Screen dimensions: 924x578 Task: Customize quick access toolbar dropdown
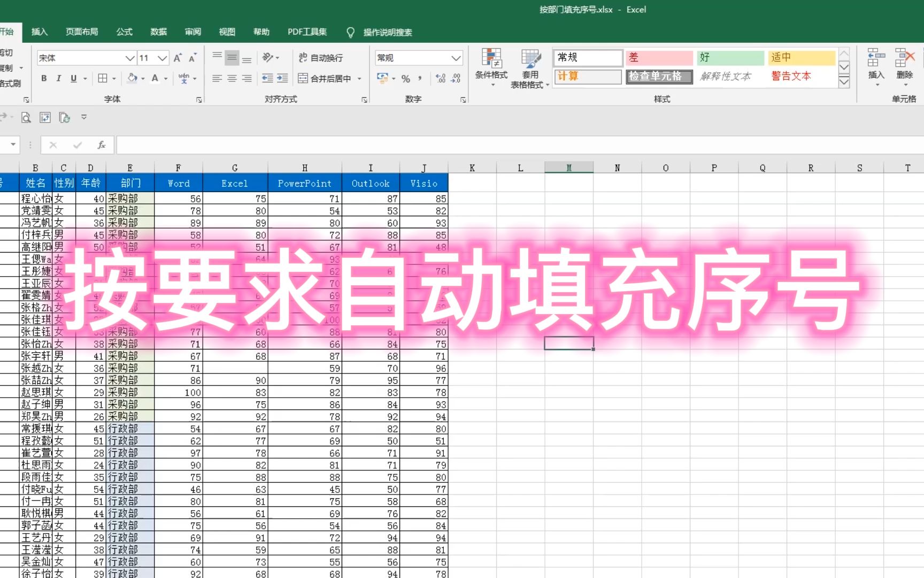[x=84, y=117]
